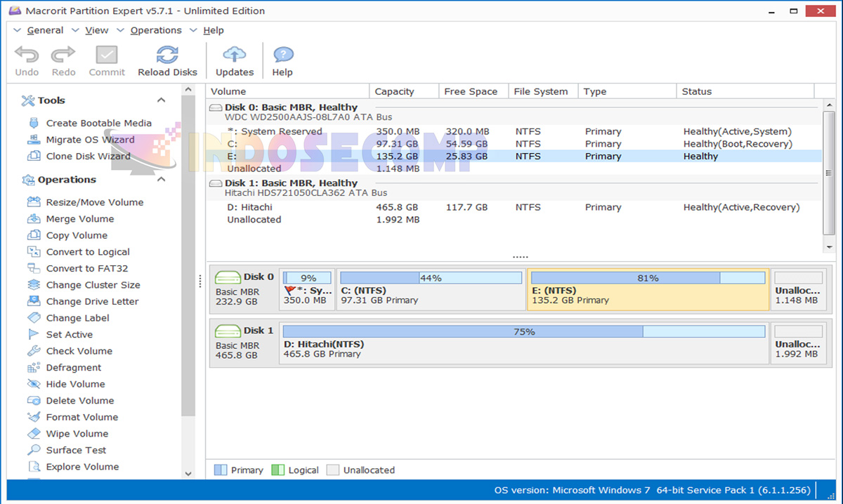843x504 pixels.
Task: Click sidebar scrollbar up arrow
Action: (188, 90)
